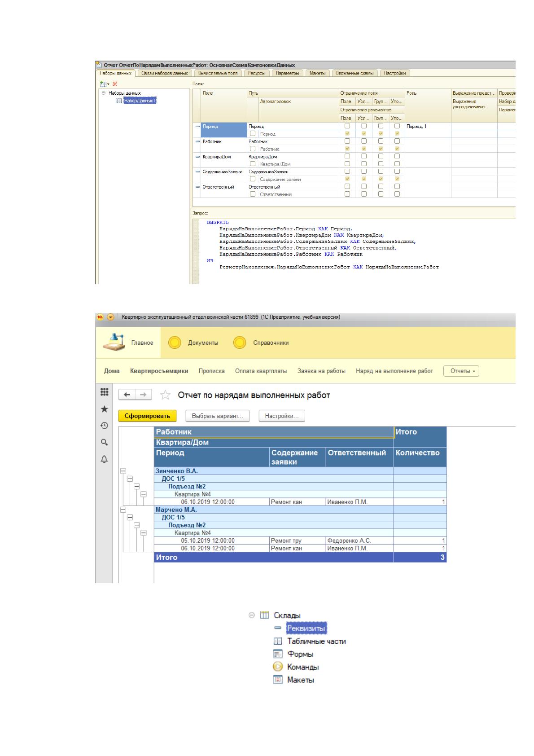The image size is (534, 756).
Task: Click the Настройки... button
Action: [x=282, y=416]
